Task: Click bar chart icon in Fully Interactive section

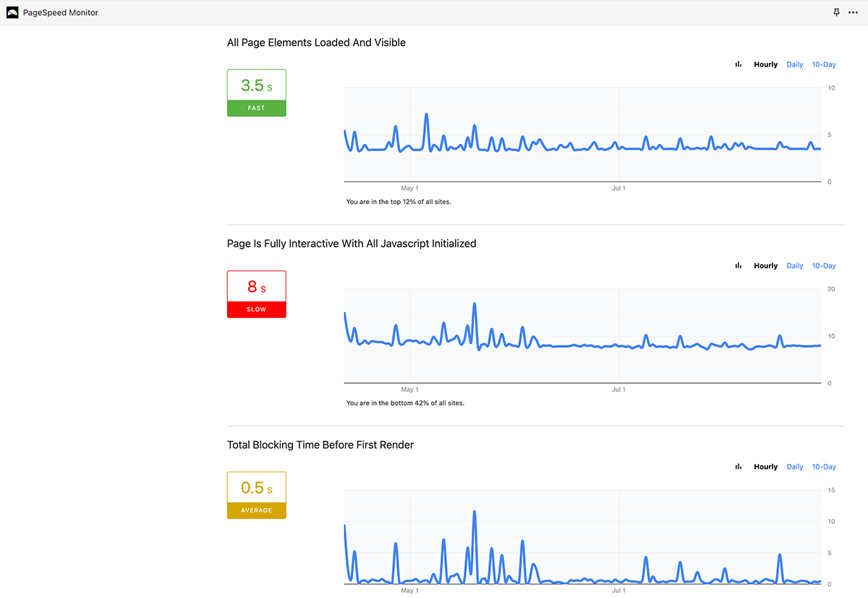Action: 739,265
